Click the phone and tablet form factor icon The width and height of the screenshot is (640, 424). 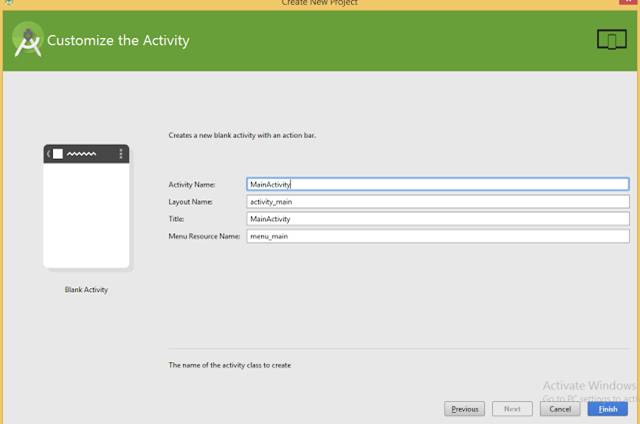pyautogui.click(x=611, y=40)
